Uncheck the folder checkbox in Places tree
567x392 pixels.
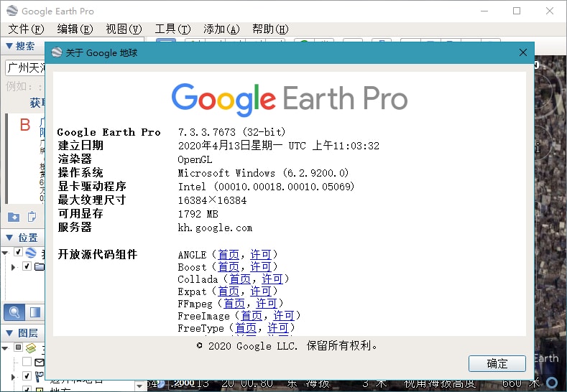[27, 266]
